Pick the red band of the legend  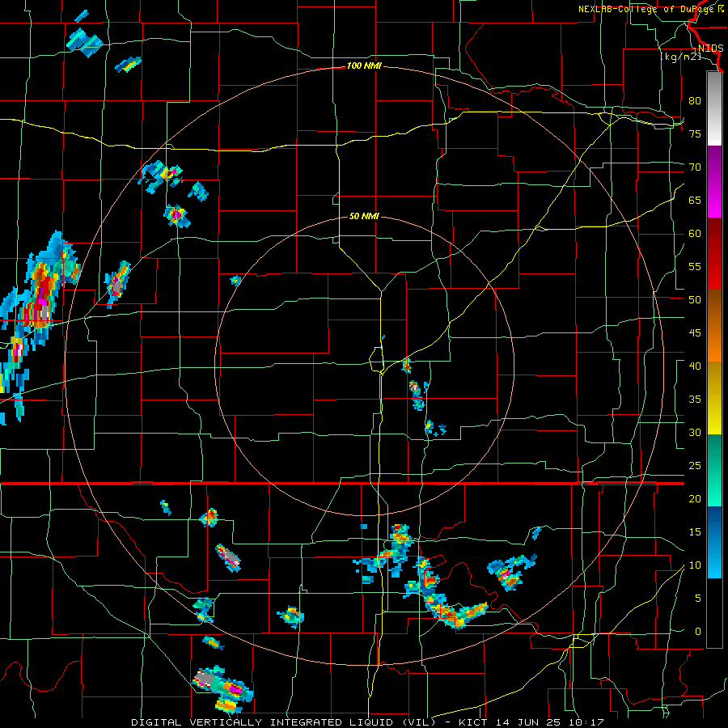(x=714, y=254)
